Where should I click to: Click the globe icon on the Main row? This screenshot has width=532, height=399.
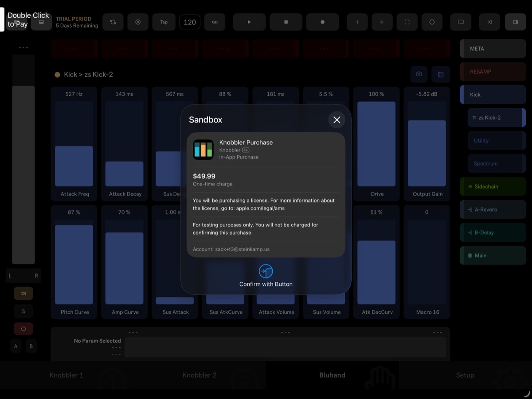pos(470,256)
